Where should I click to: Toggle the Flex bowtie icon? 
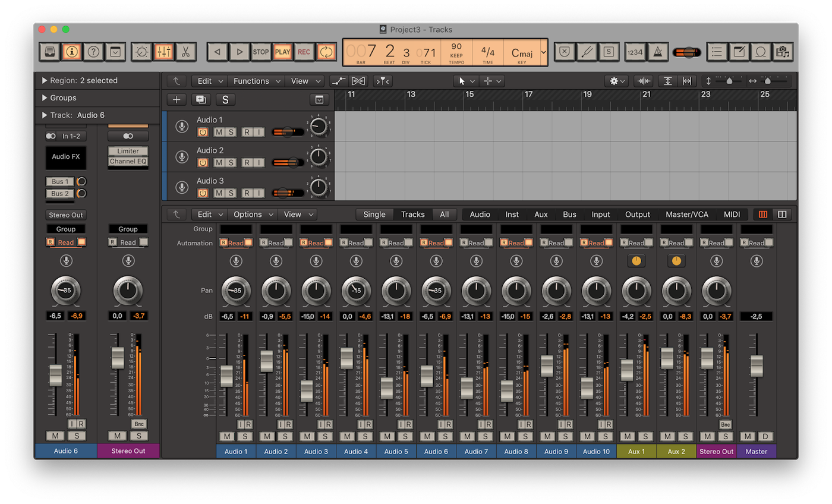(358, 81)
